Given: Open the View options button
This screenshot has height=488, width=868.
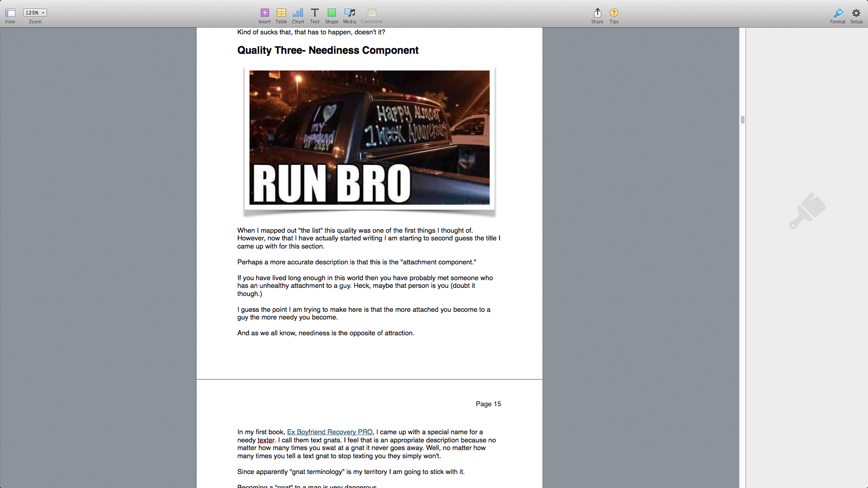Looking at the screenshot, I should click(x=10, y=13).
